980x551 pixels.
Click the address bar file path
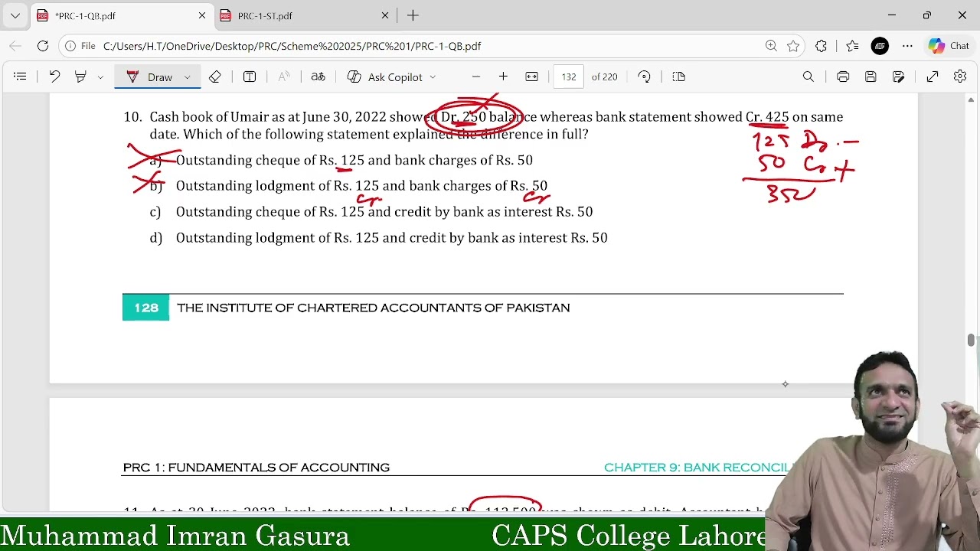click(x=292, y=46)
